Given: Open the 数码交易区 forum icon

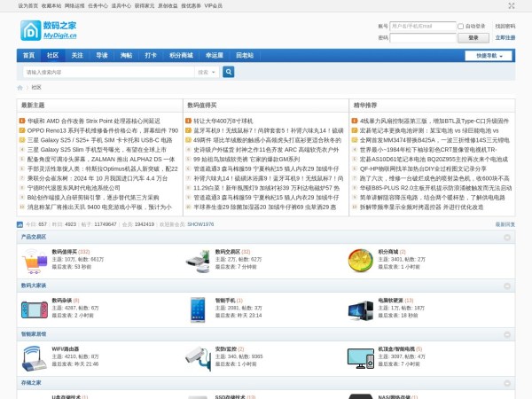Looking at the screenshot, I should (197, 260).
